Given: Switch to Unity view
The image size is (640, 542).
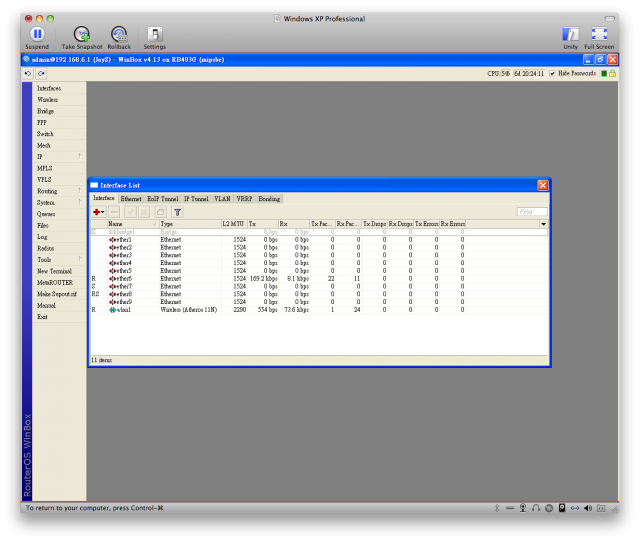Looking at the screenshot, I should (570, 38).
